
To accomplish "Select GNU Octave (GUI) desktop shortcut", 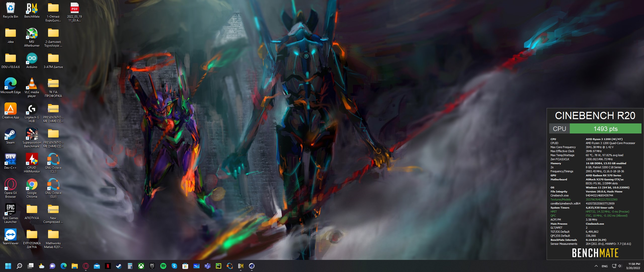I will (x=53, y=188).
